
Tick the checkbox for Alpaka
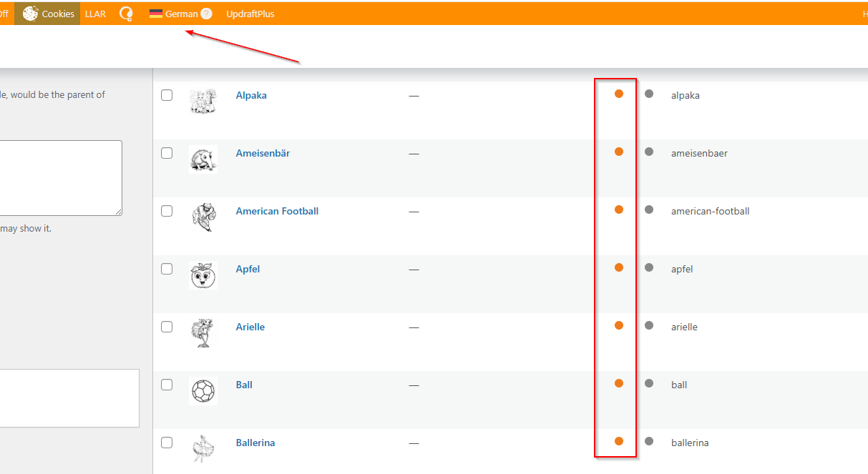(167, 95)
